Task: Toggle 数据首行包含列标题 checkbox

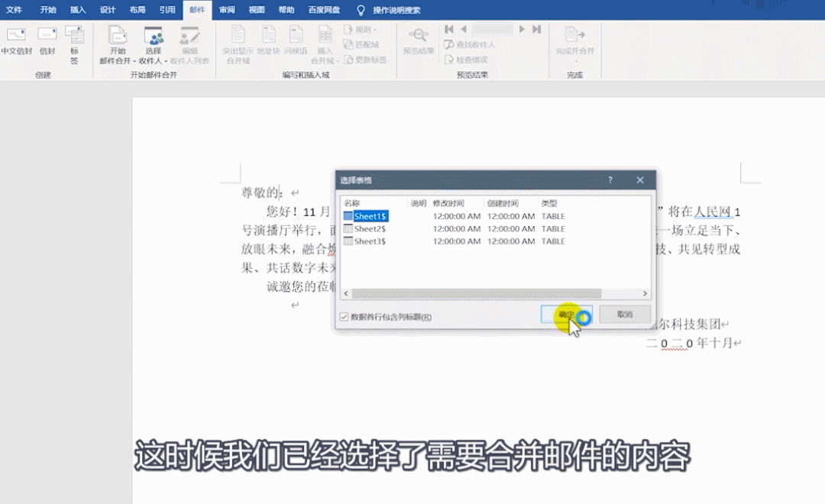Action: pyautogui.click(x=344, y=317)
